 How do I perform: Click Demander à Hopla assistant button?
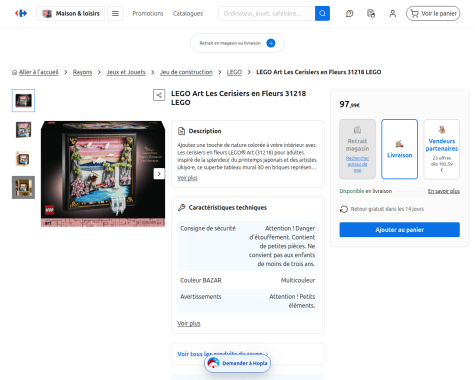[x=238, y=363]
